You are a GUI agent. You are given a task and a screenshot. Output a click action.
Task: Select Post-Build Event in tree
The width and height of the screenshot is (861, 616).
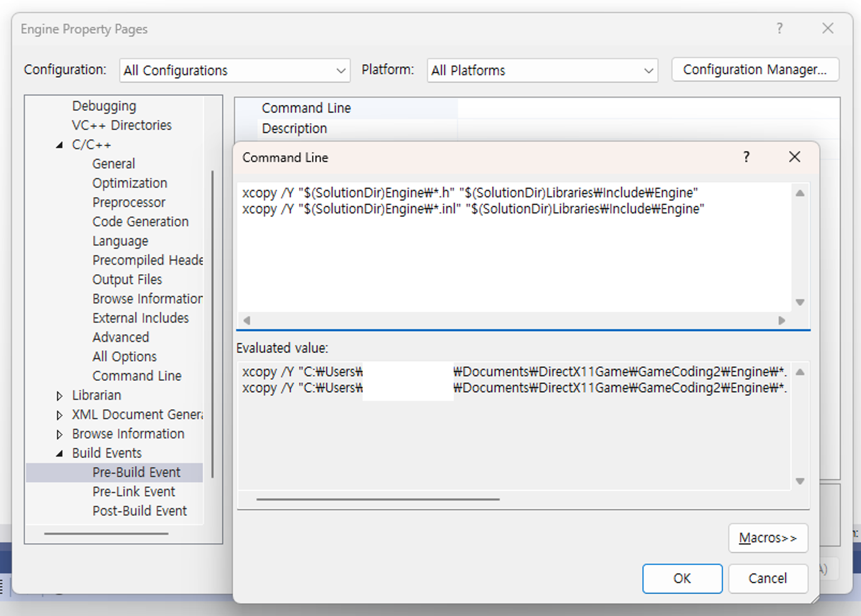[139, 511]
